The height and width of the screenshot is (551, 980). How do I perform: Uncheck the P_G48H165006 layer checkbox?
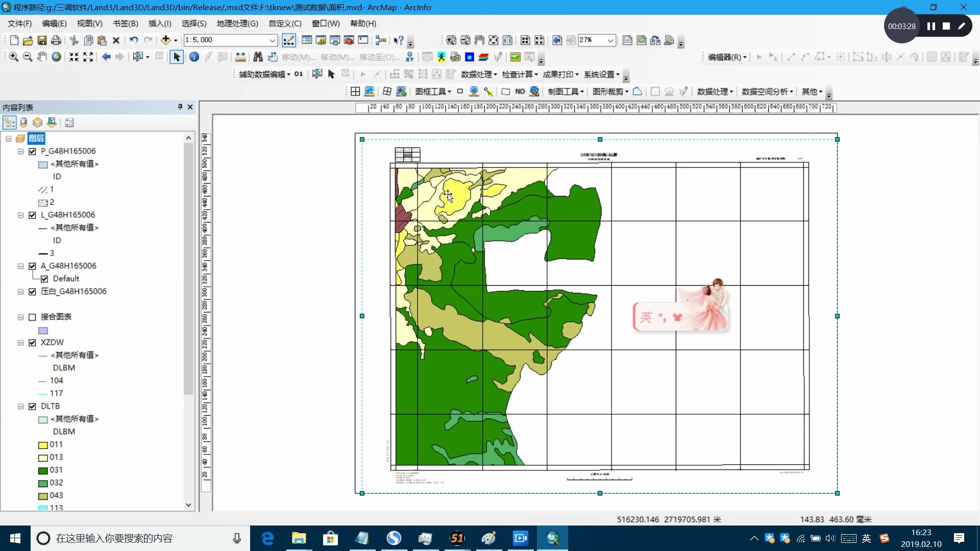tap(32, 152)
